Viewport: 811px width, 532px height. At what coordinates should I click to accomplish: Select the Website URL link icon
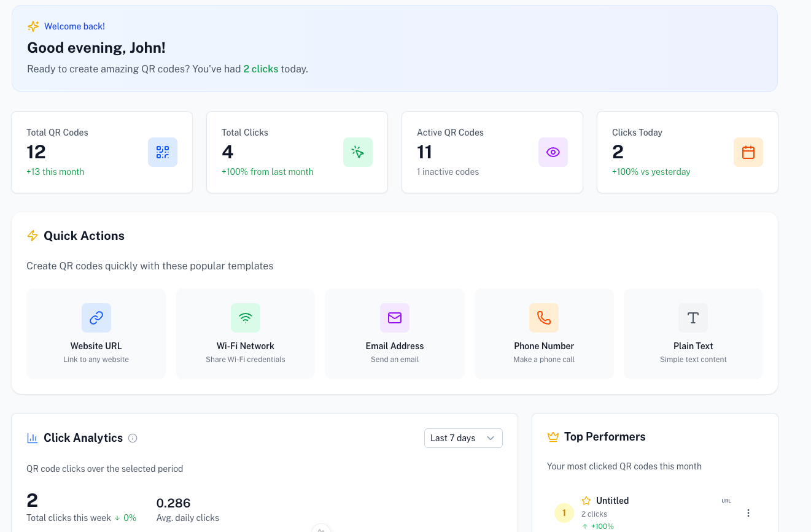[x=96, y=318]
